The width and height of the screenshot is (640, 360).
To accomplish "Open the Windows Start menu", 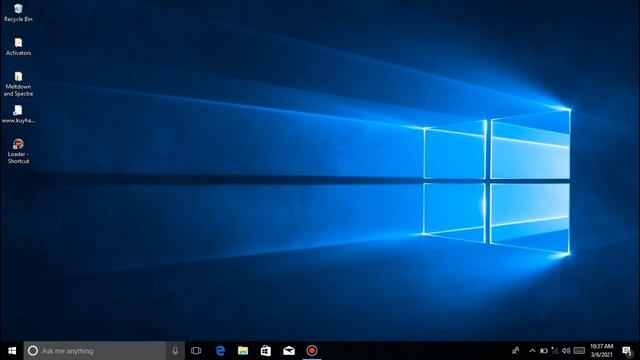I will [x=12, y=351].
